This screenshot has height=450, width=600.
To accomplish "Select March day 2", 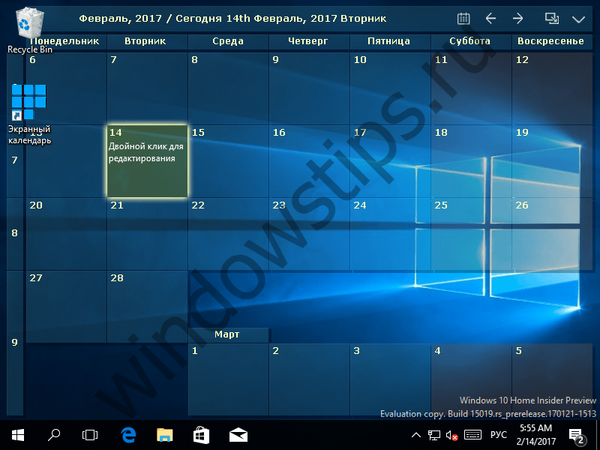I will click(309, 379).
